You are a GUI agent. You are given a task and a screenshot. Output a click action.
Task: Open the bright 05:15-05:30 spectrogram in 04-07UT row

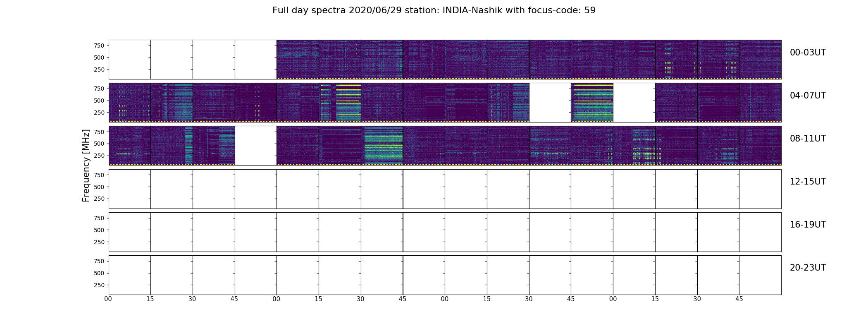click(x=340, y=102)
